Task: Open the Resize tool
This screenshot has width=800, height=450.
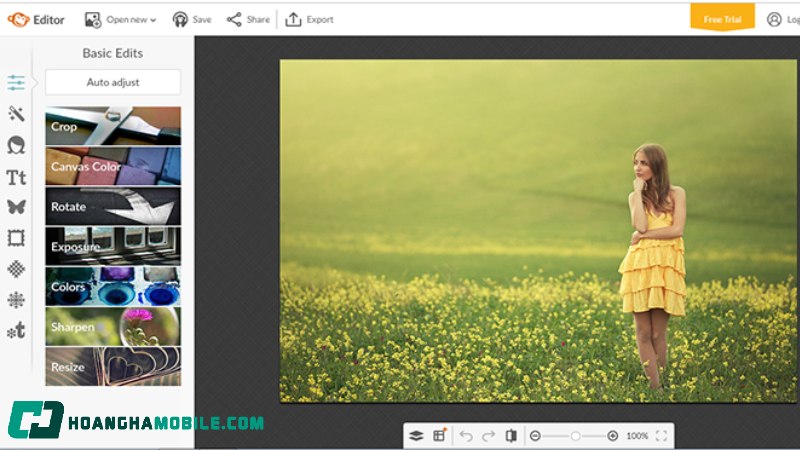Action: point(113,366)
